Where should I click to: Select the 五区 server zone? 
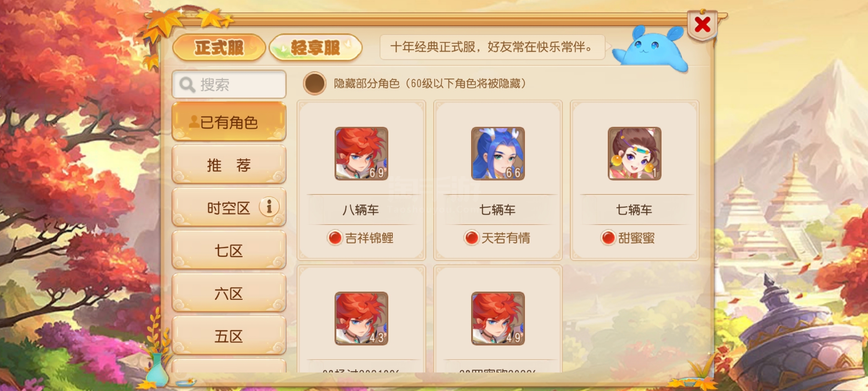point(229,336)
